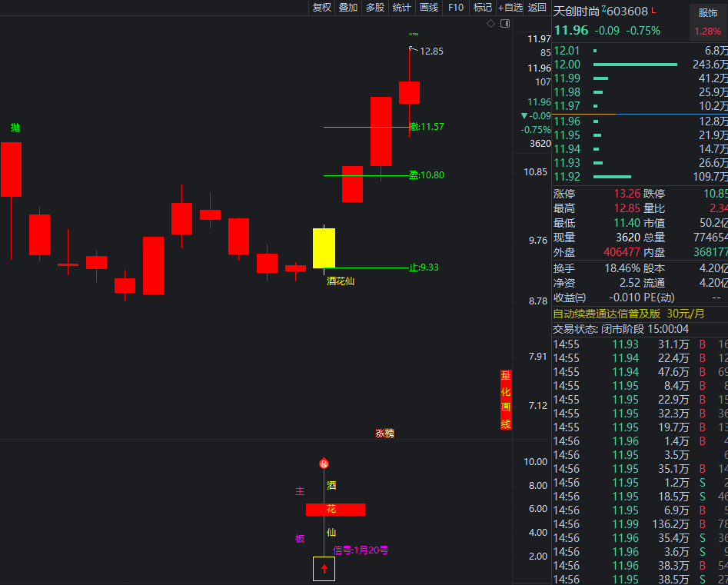The image size is (728, 585).
Task: Toggle the 标记 mark option
Action: (x=482, y=7)
